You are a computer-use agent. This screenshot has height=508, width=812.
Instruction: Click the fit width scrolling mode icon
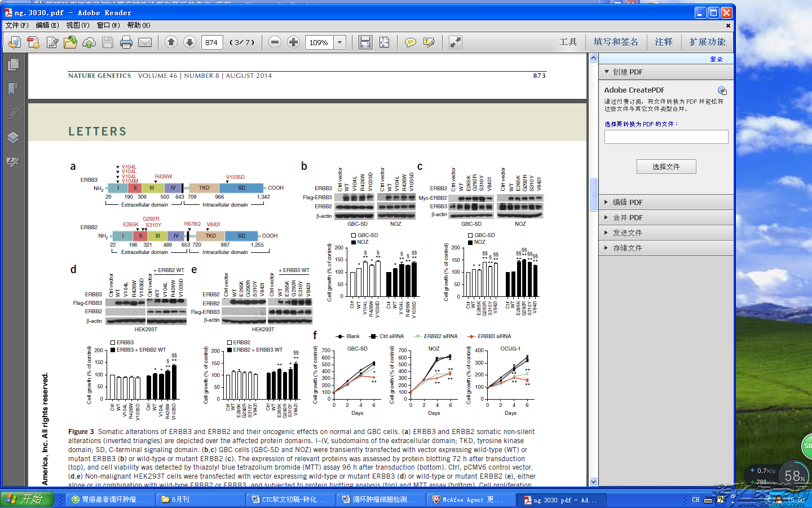[365, 42]
